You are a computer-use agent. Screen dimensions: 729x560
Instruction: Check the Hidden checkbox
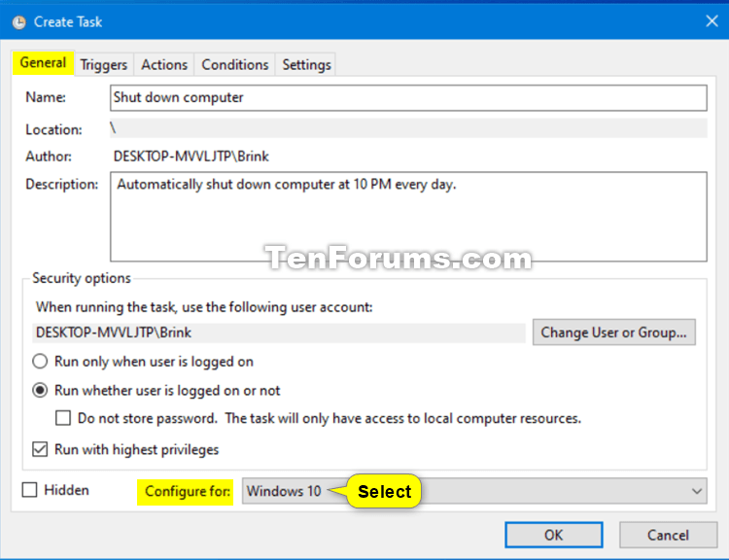30,490
